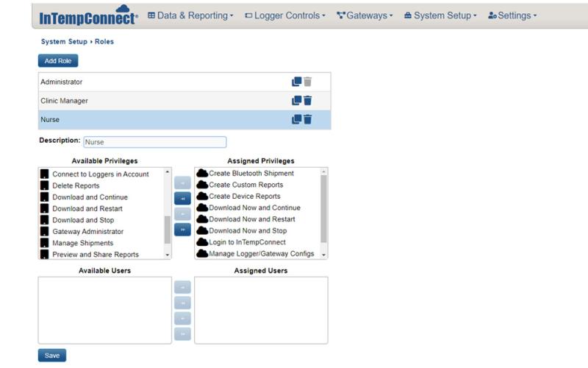588x368 pixels.
Task: Click the Add Role button
Action: [x=58, y=61]
